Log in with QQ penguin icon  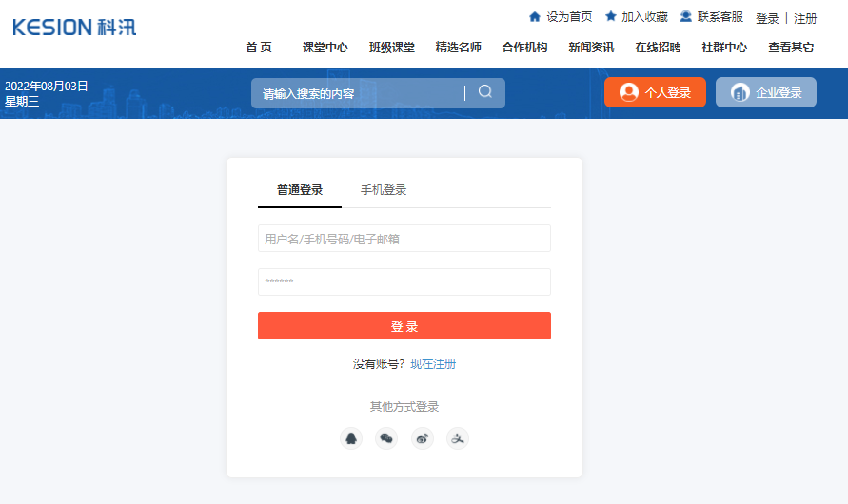click(x=351, y=438)
